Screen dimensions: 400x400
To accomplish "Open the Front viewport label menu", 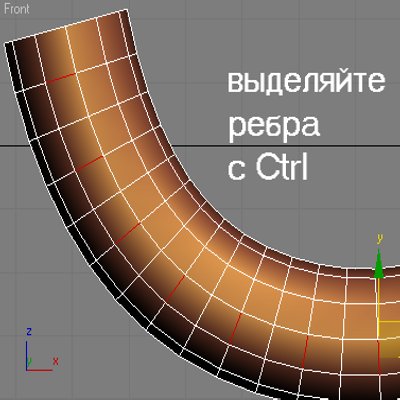I will pos(17,9).
